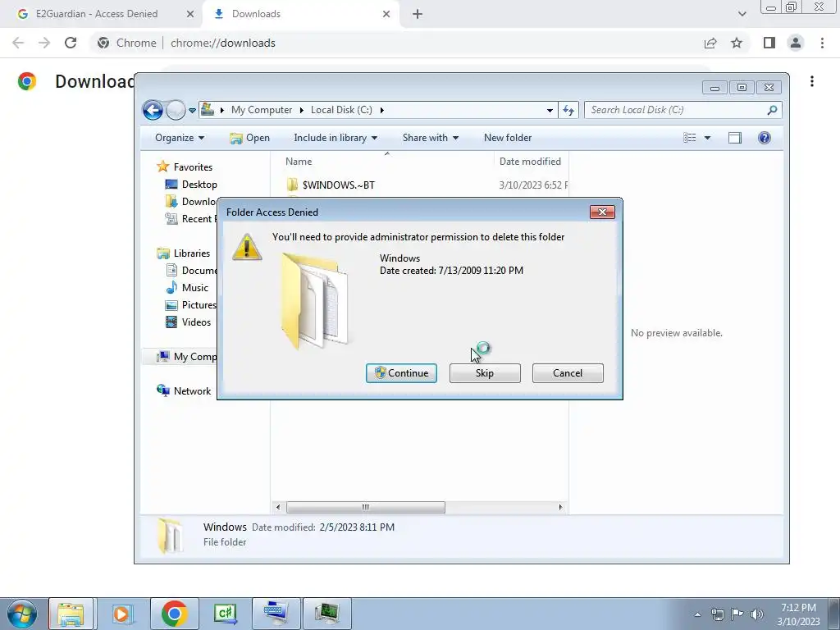
Task: Open system monitor taskbar icon
Action: (x=327, y=614)
